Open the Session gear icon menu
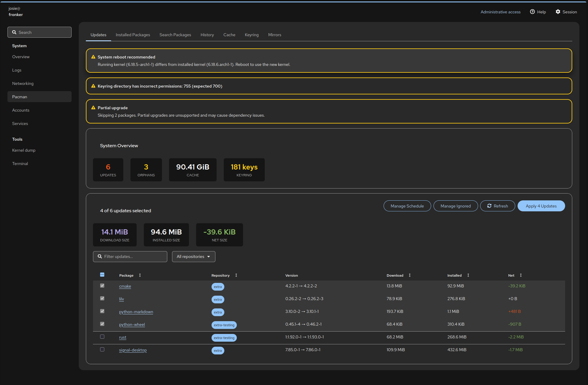Viewport: 588px width, 385px height. pyautogui.click(x=558, y=12)
